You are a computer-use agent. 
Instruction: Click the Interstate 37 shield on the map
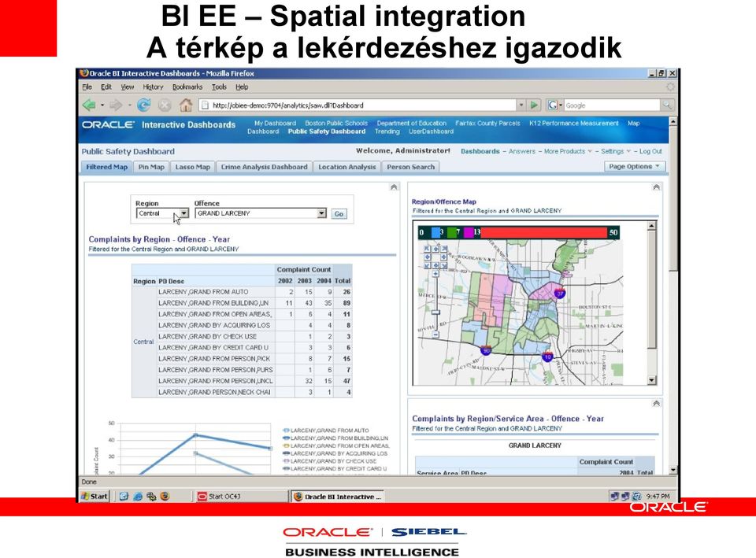[560, 293]
